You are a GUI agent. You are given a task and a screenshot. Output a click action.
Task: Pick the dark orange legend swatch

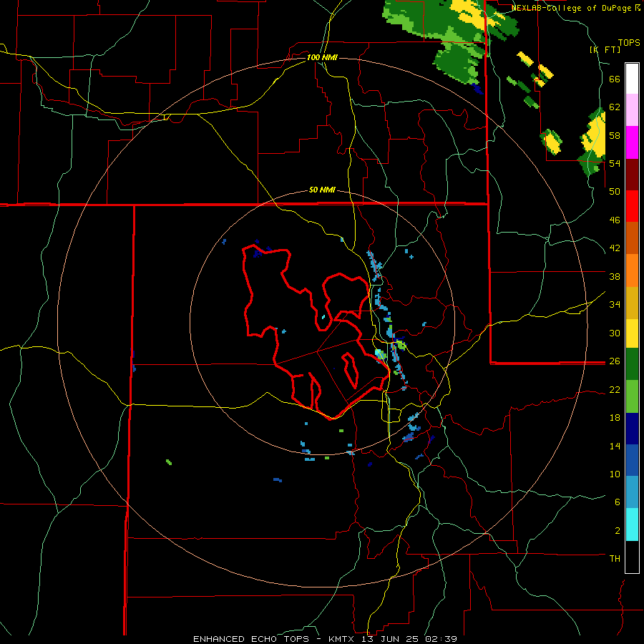point(632,238)
